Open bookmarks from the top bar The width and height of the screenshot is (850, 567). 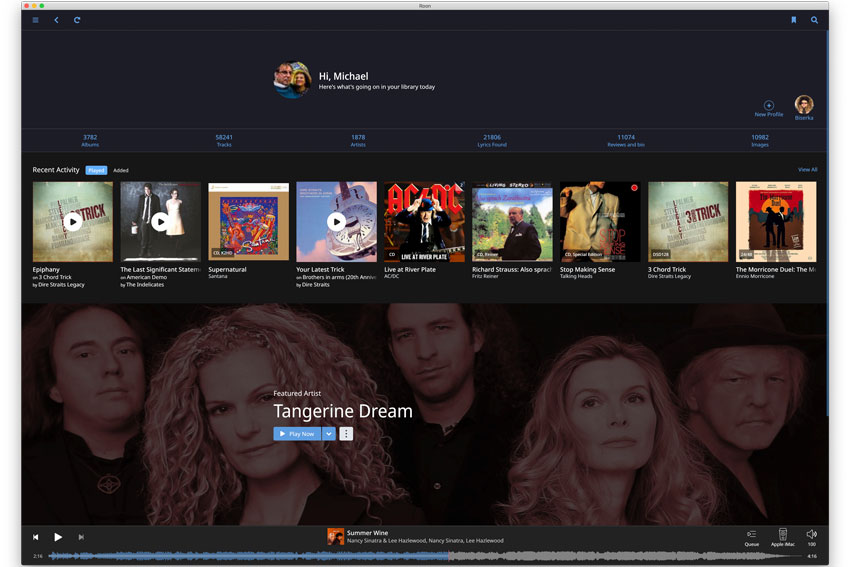click(794, 20)
